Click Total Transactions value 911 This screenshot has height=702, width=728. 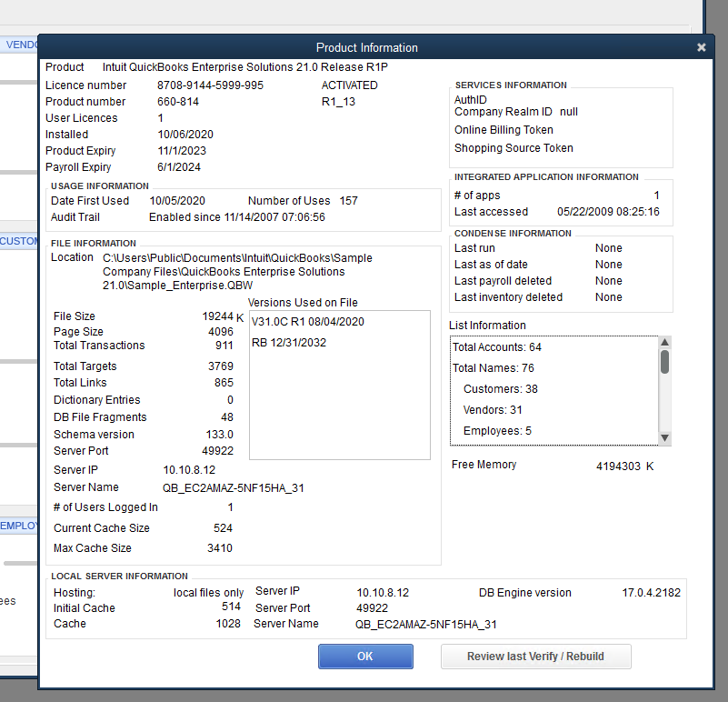(224, 346)
